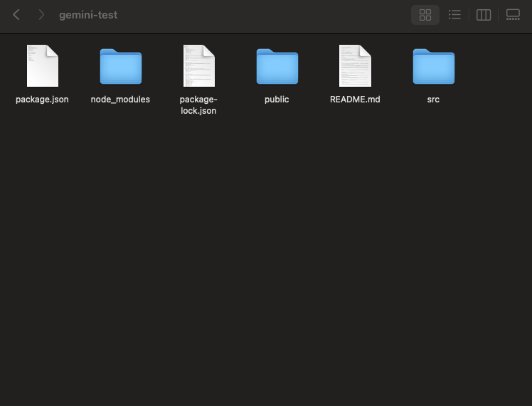Select the public folder icon
The height and width of the screenshot is (406, 532).
[277, 66]
